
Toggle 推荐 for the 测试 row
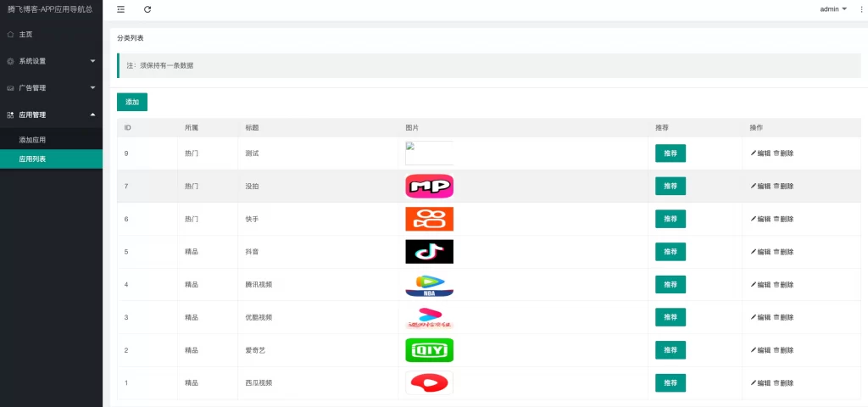click(670, 153)
